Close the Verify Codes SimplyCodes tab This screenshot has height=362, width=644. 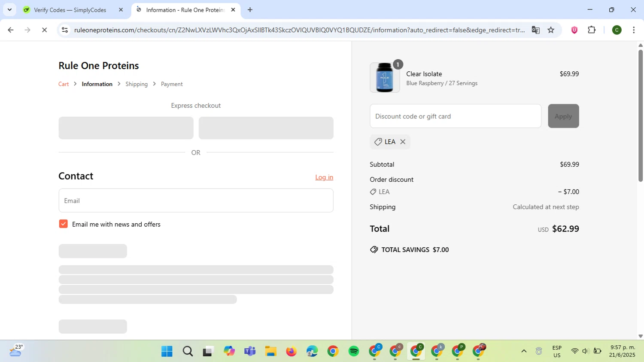[121, 10]
